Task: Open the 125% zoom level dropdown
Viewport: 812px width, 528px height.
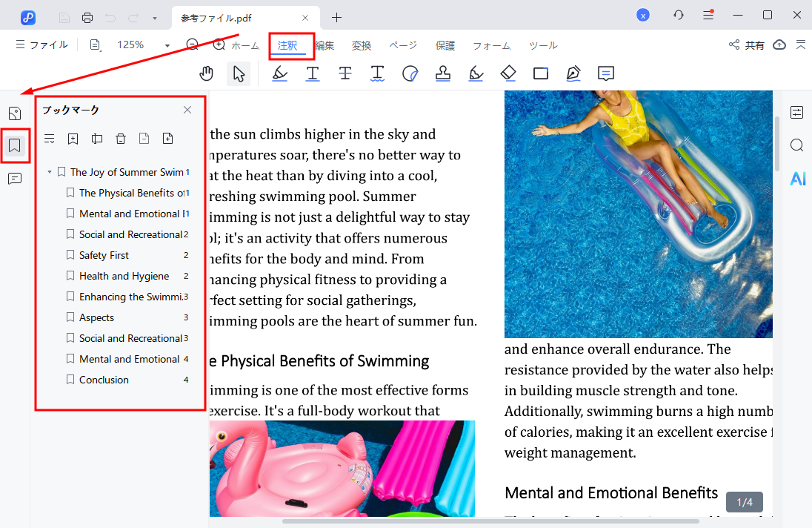Action: click(x=167, y=45)
